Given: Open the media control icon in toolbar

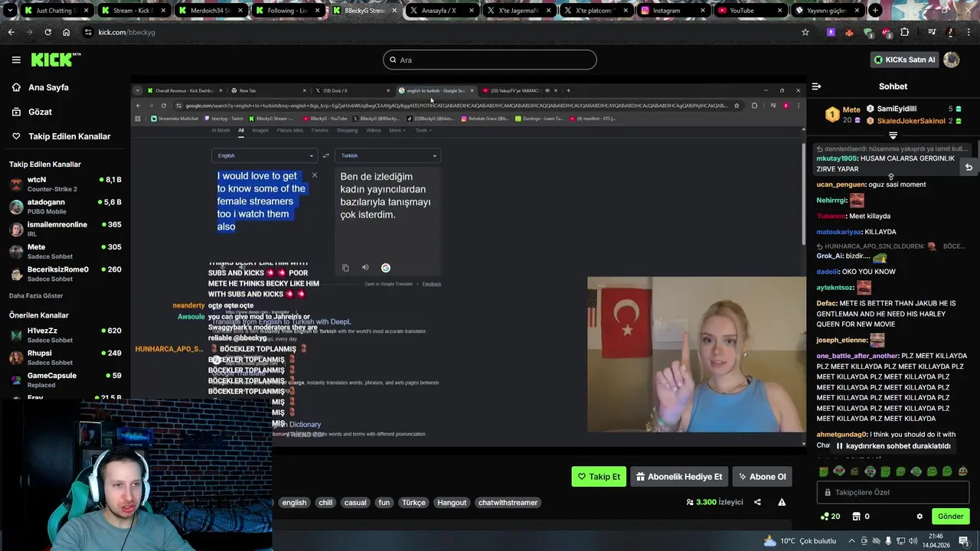Looking at the screenshot, I should tap(932, 32).
